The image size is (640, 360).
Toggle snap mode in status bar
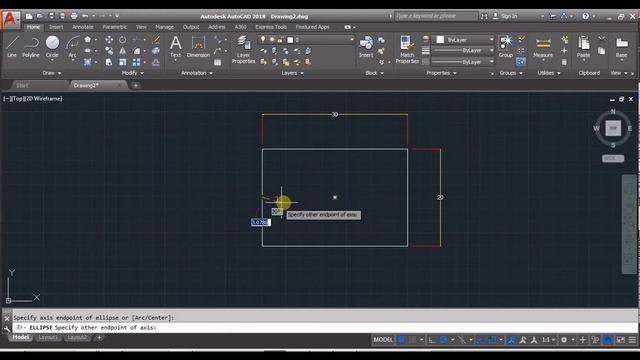pyautogui.click(x=412, y=340)
